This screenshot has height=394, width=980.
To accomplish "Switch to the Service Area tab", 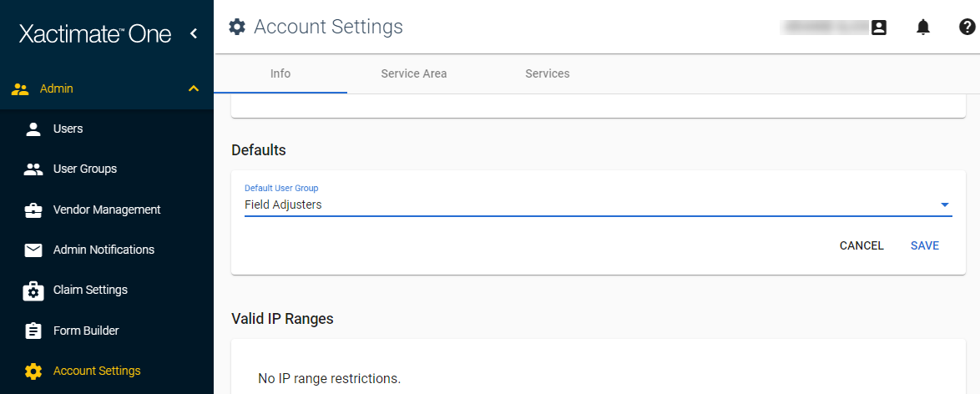I will 414,73.
